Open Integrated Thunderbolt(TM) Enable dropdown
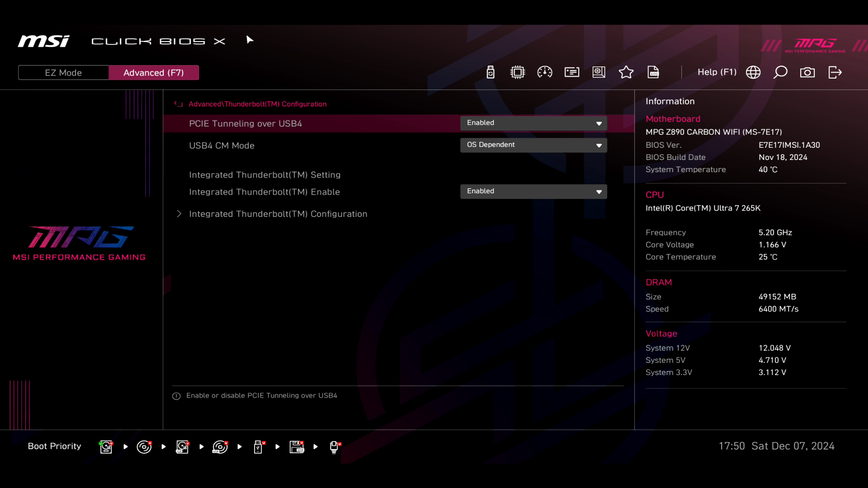The image size is (868, 488). click(x=533, y=192)
